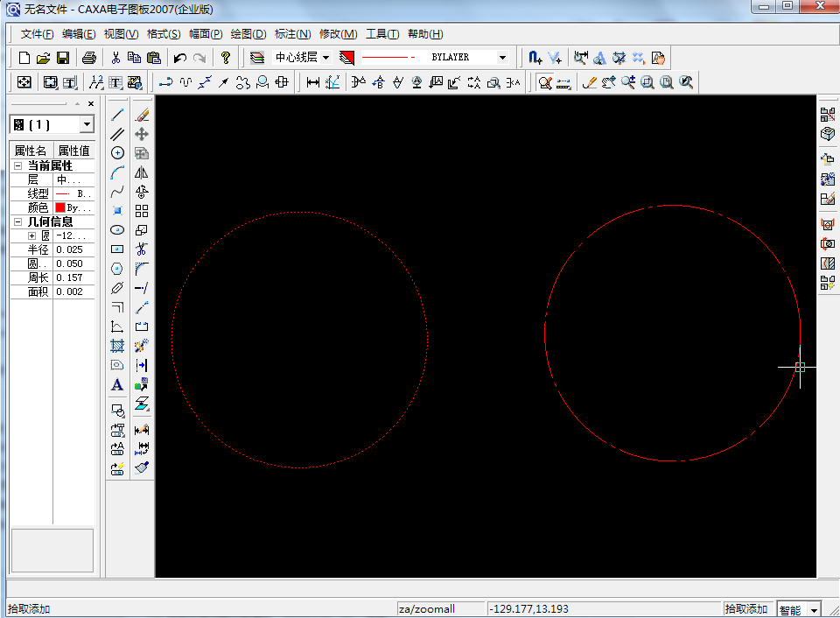Image resolution: width=840 pixels, height=618 pixels.
Task: Select the straight Line drawing tool
Action: tap(117, 115)
